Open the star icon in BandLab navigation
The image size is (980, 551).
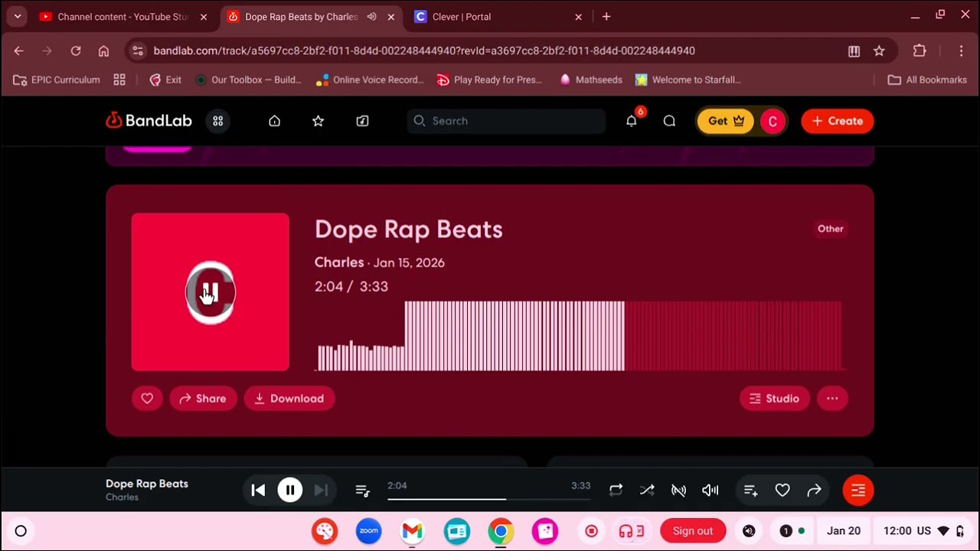pos(318,121)
